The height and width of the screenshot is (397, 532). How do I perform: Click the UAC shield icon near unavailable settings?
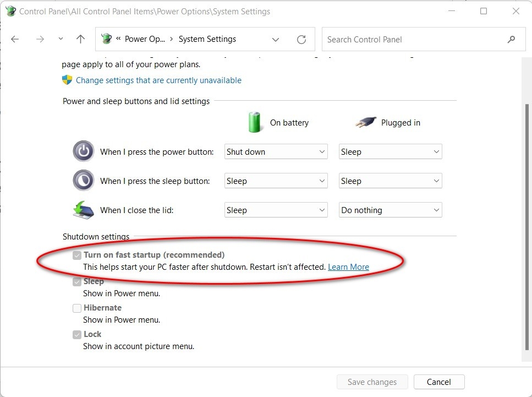pos(67,80)
